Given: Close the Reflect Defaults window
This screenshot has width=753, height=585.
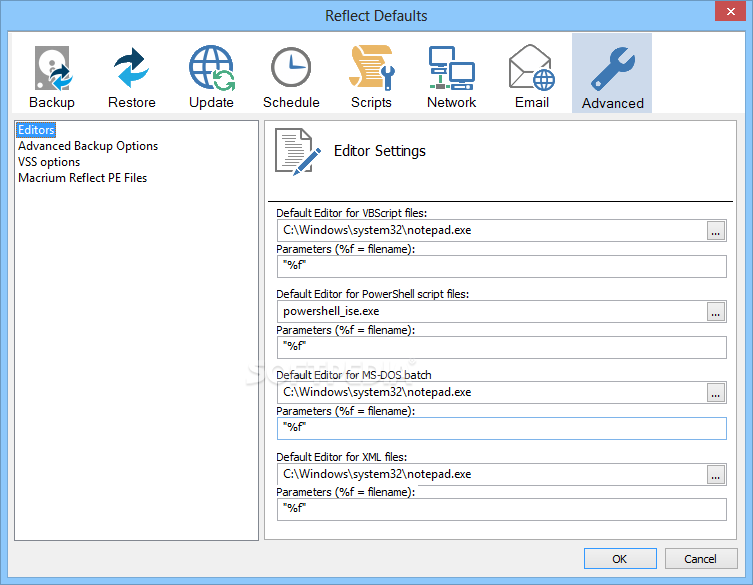Looking at the screenshot, I should point(730,12).
